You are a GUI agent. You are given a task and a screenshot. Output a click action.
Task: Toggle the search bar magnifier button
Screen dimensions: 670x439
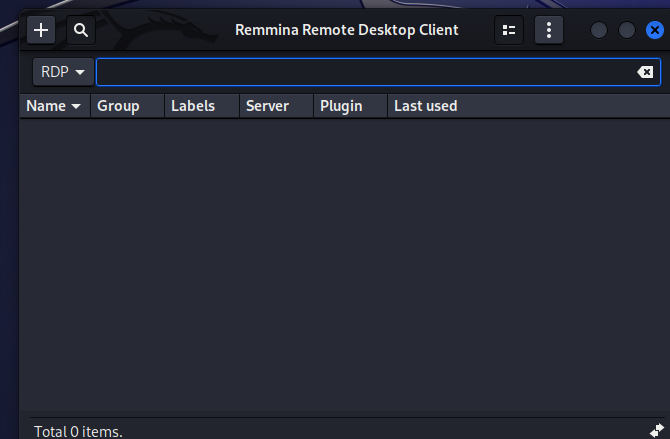(81, 30)
